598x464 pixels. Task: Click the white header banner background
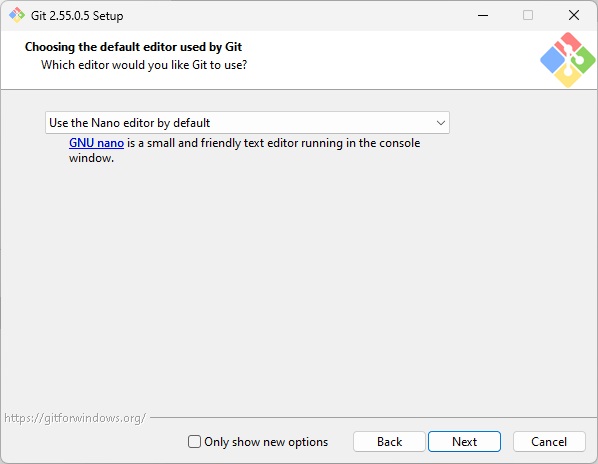click(381, 60)
